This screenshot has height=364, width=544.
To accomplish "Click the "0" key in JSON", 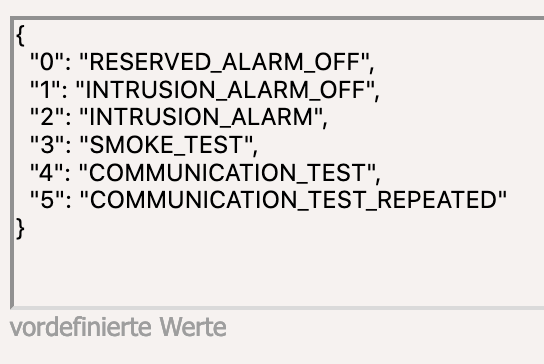I will (47, 63).
